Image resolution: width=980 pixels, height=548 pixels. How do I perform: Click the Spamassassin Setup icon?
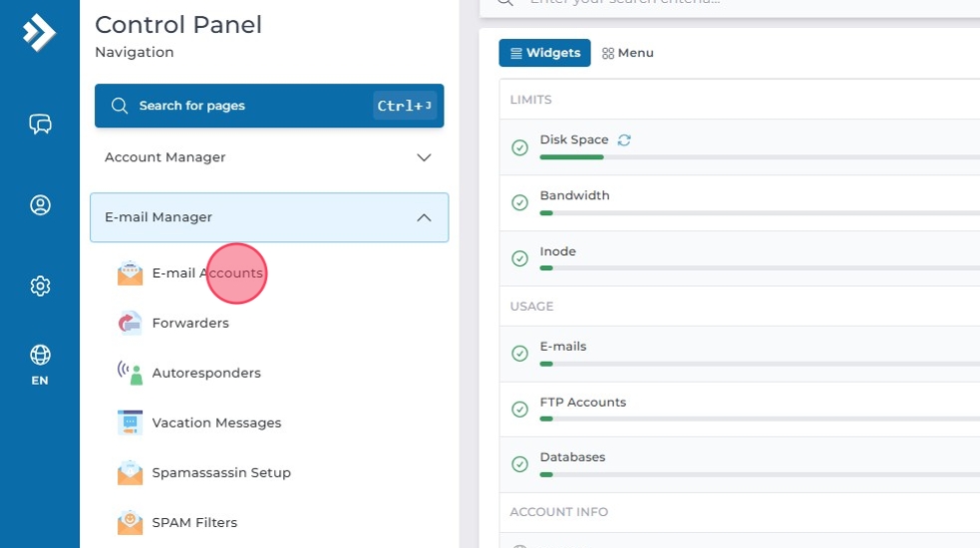coord(130,472)
